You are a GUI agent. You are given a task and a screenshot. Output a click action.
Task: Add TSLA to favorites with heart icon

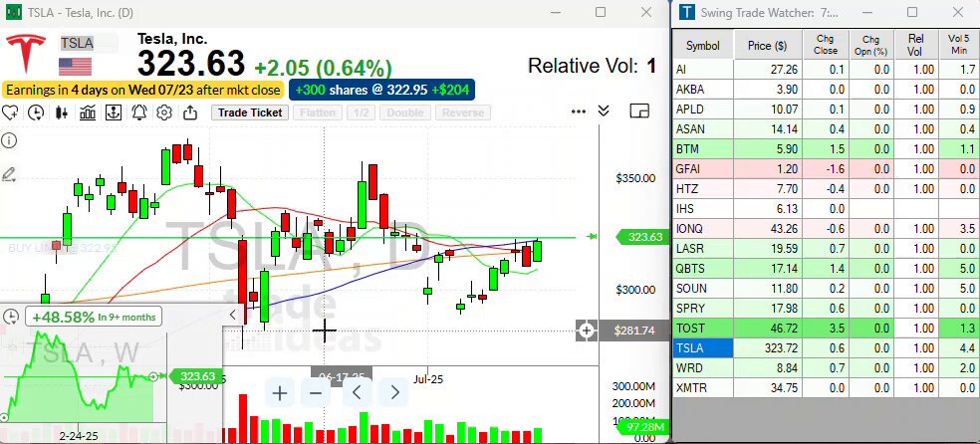[x=9, y=113]
